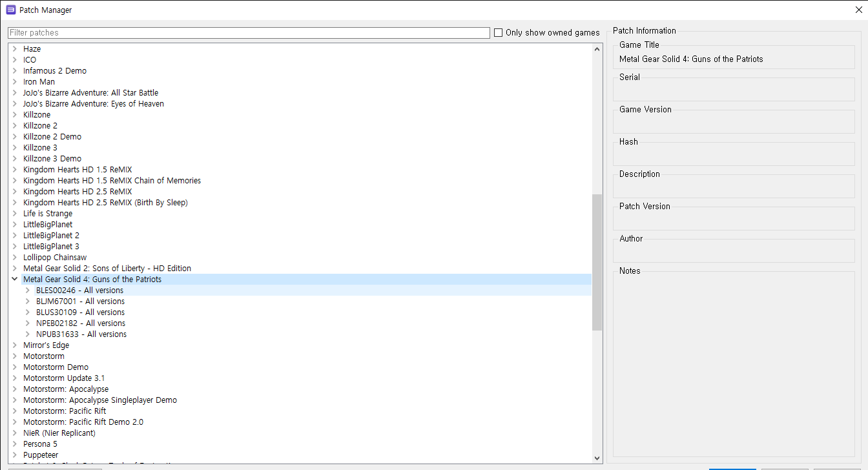This screenshot has height=470, width=868.
Task: Select Life is Strange in the list
Action: tap(48, 214)
